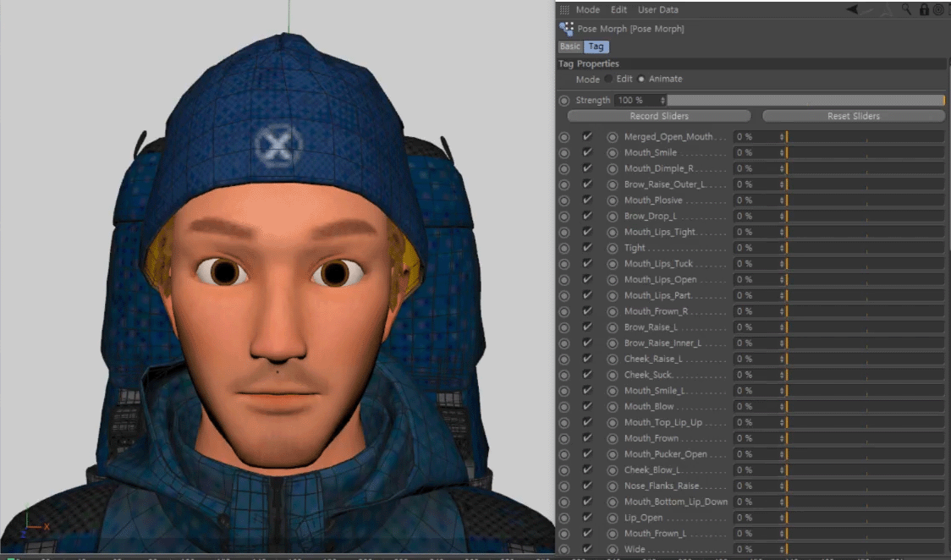951x560 pixels.
Task: Select the Mouth_Frown_L morph label
Action: coord(655,533)
